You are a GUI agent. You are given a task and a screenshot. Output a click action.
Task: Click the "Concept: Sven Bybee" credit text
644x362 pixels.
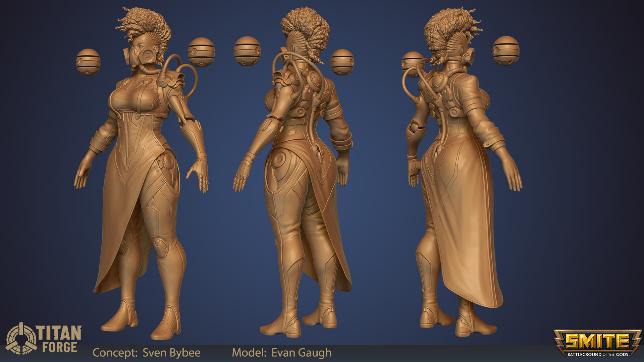(147, 353)
